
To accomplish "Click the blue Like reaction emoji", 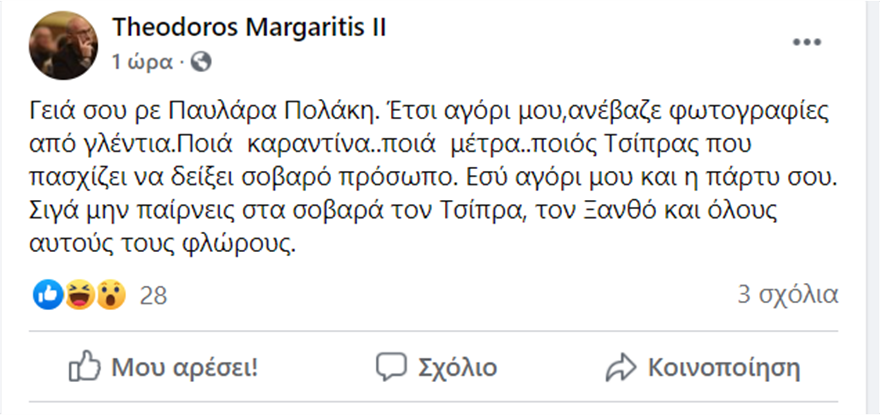I will pyautogui.click(x=48, y=294).
